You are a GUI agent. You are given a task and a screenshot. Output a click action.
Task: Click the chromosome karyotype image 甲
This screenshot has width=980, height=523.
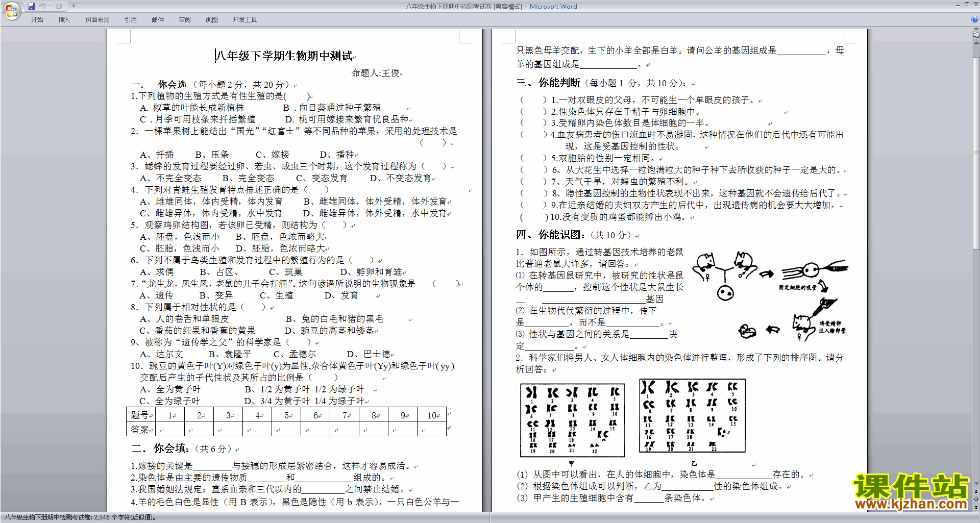tap(572, 420)
